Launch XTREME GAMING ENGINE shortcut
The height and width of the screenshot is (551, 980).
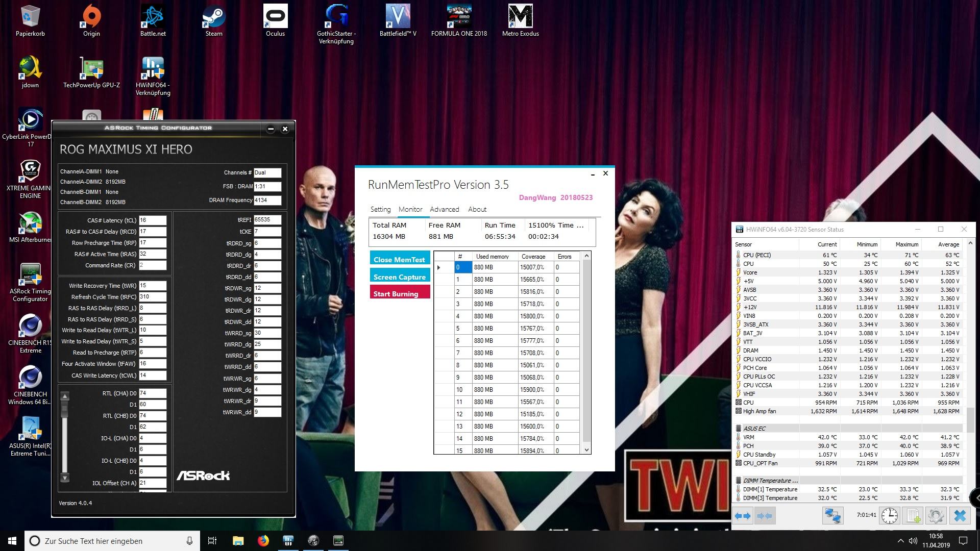(30, 179)
